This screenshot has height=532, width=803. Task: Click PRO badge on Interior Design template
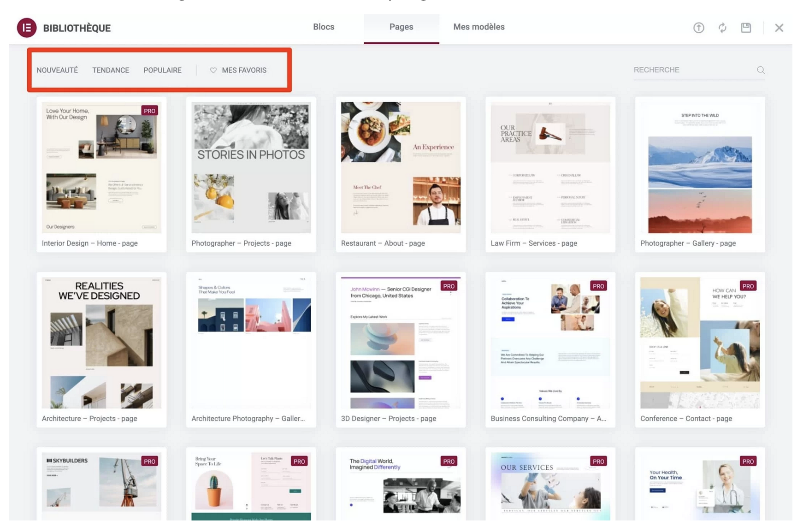tap(149, 111)
